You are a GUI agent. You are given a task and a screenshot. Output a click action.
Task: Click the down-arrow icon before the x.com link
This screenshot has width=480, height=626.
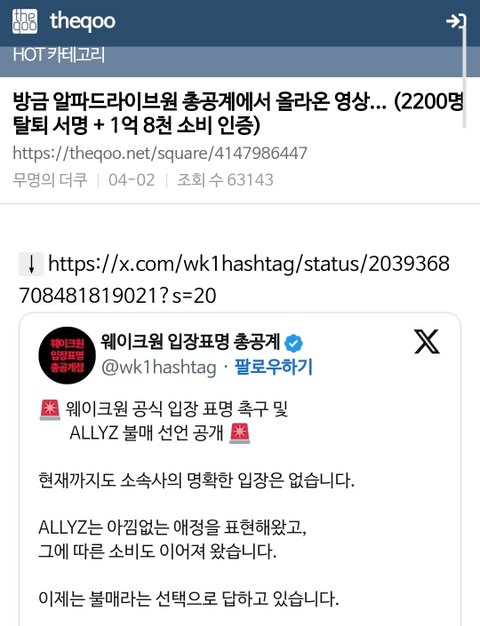tap(31, 264)
